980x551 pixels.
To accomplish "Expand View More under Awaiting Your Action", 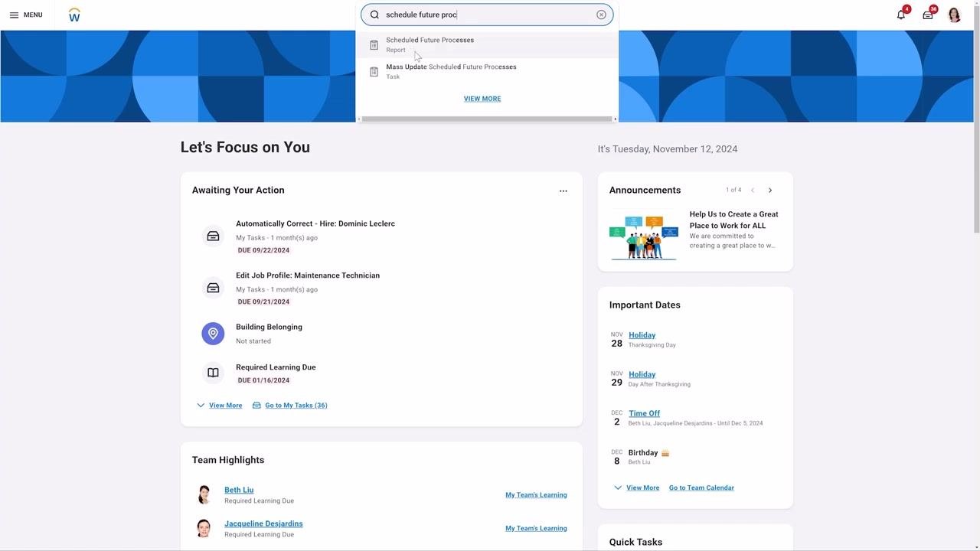I will (219, 406).
